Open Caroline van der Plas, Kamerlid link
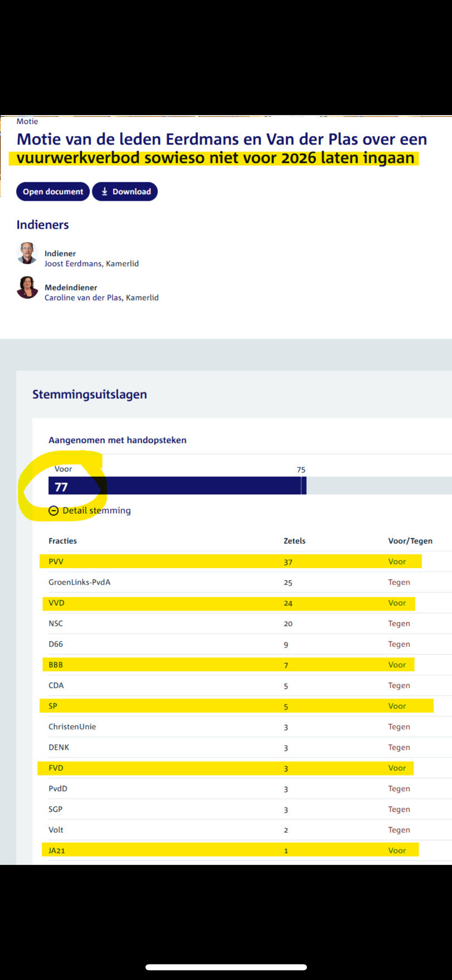452x980 pixels. coord(101,297)
